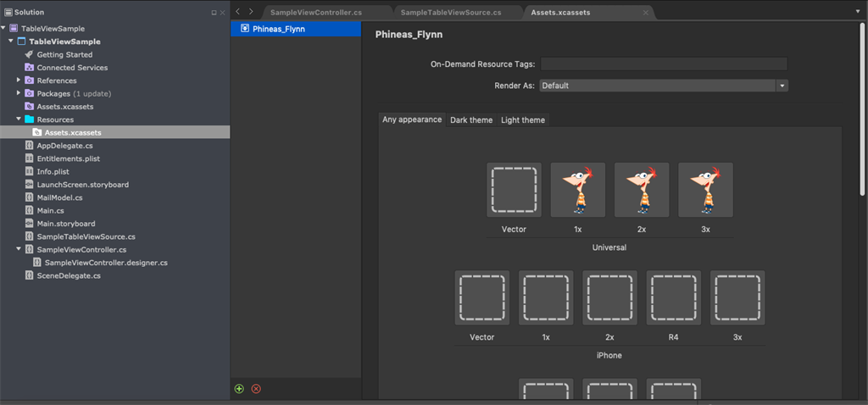
Task: Open the tab overflow dropdown arrow
Action: [858, 12]
